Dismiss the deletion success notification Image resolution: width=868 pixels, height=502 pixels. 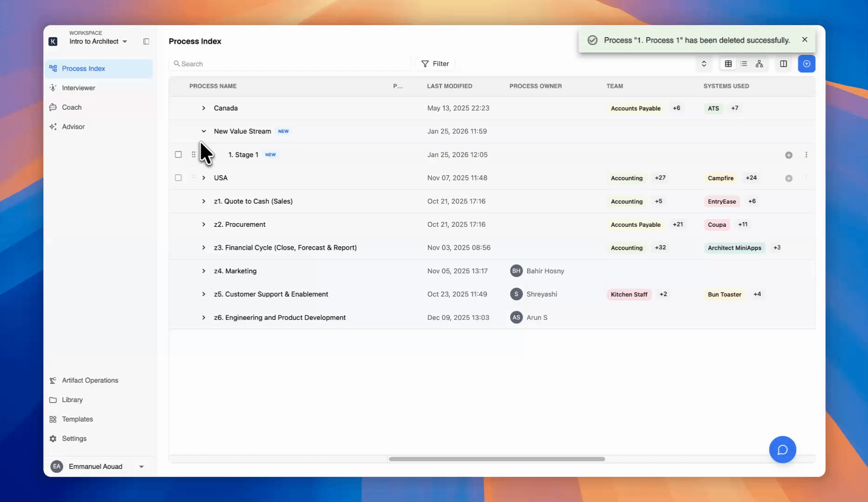coord(805,40)
